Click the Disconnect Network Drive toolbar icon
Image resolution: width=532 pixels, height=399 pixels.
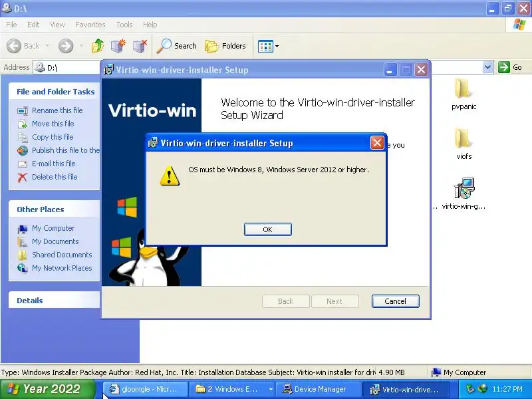pyautogui.click(x=140, y=46)
